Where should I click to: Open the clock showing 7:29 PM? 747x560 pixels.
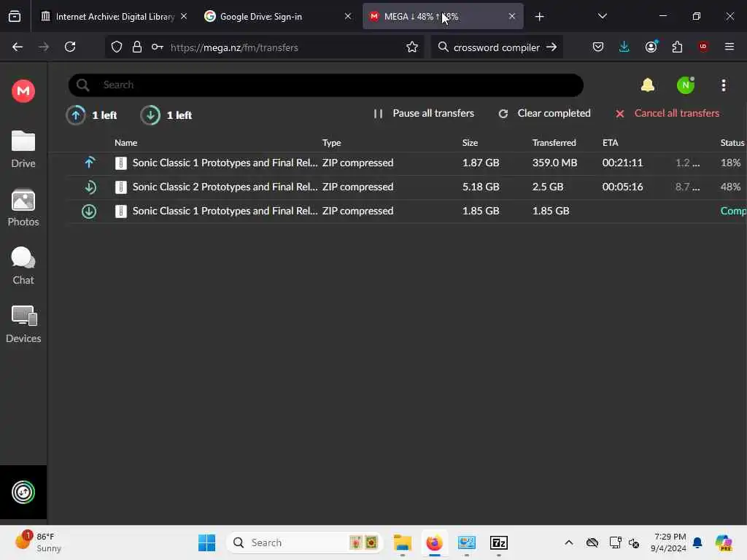coord(668,542)
